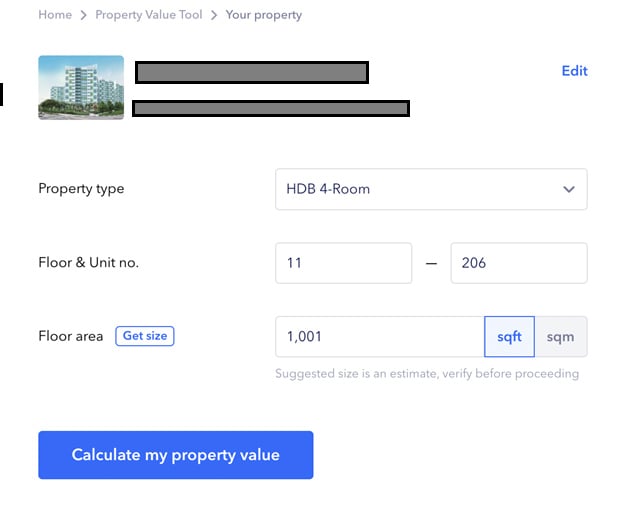This screenshot has height=508, width=624.
Task: Switch floor area unit to sqm
Action: click(560, 337)
